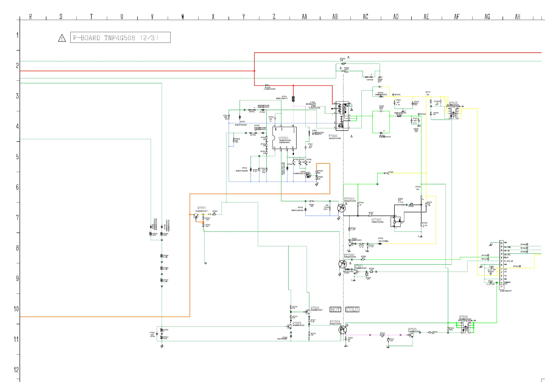555x392 pixels.
Task: Click the PC7303 optocoupler symbol
Action: coord(342,330)
